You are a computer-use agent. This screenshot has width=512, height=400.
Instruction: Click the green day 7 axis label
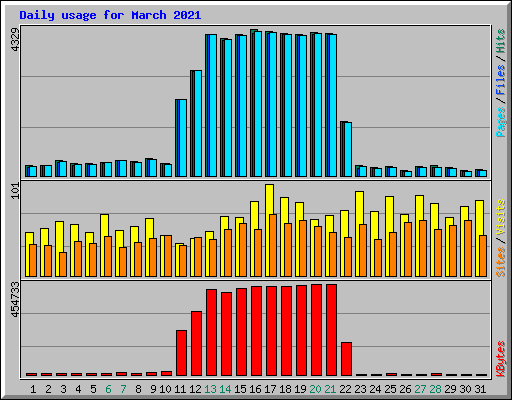click(123, 389)
